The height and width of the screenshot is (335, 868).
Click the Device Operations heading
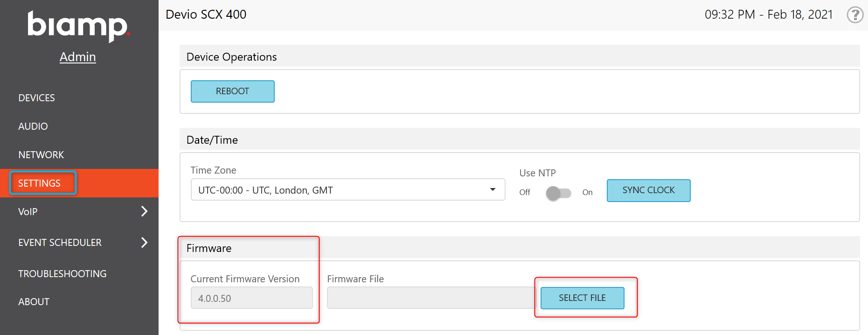pyautogui.click(x=232, y=57)
